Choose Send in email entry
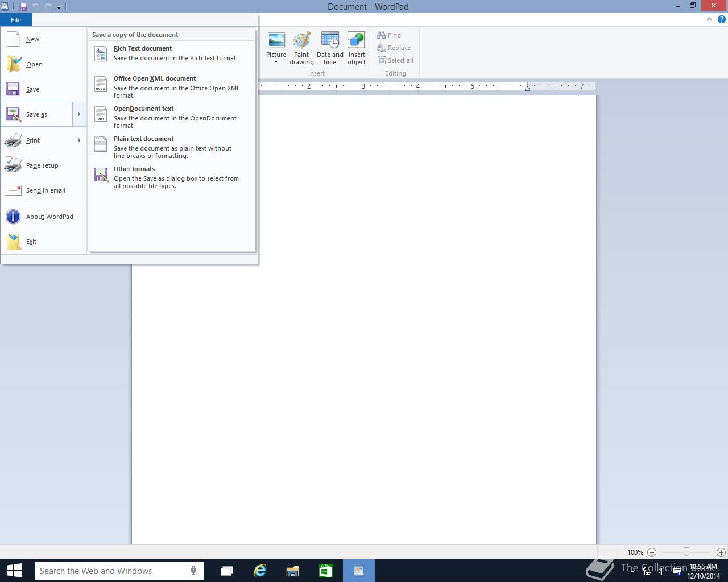 (x=43, y=190)
